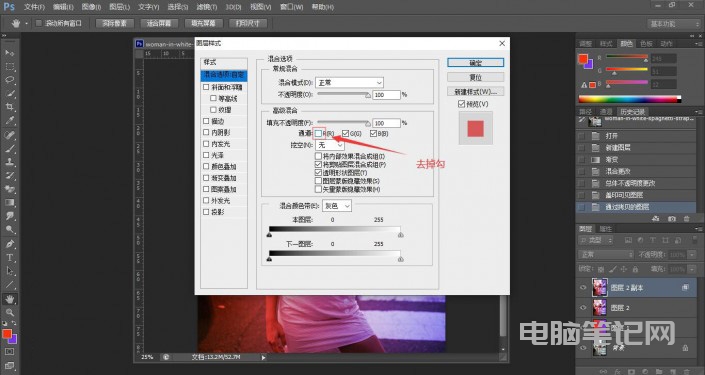Select the Magic Wand tool
The width and height of the screenshot is (705, 375).
pos(9,94)
